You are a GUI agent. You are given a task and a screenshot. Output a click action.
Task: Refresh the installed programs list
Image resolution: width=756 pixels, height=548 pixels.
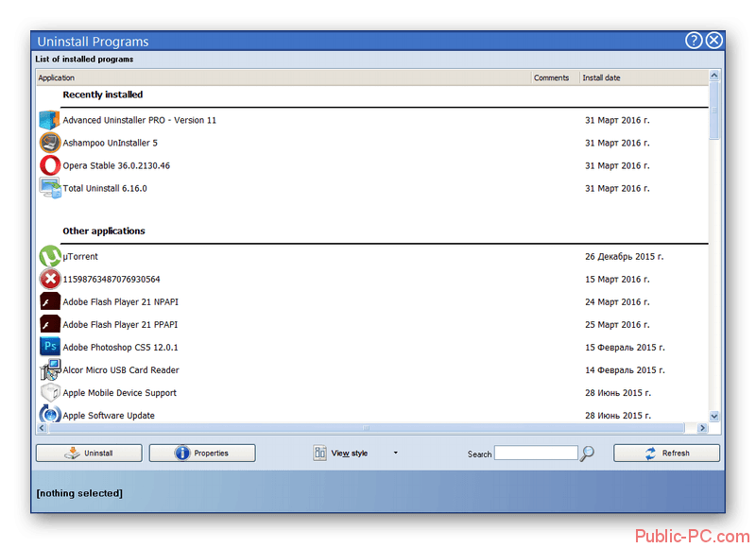tap(666, 454)
